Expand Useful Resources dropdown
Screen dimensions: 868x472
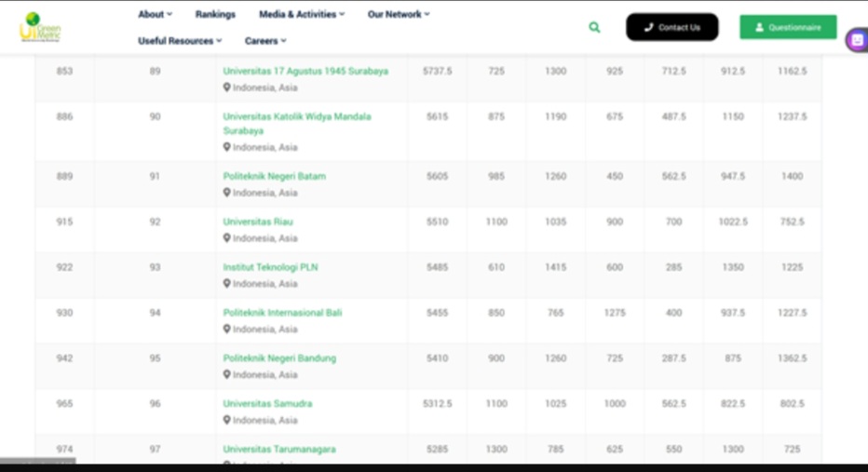click(x=180, y=41)
